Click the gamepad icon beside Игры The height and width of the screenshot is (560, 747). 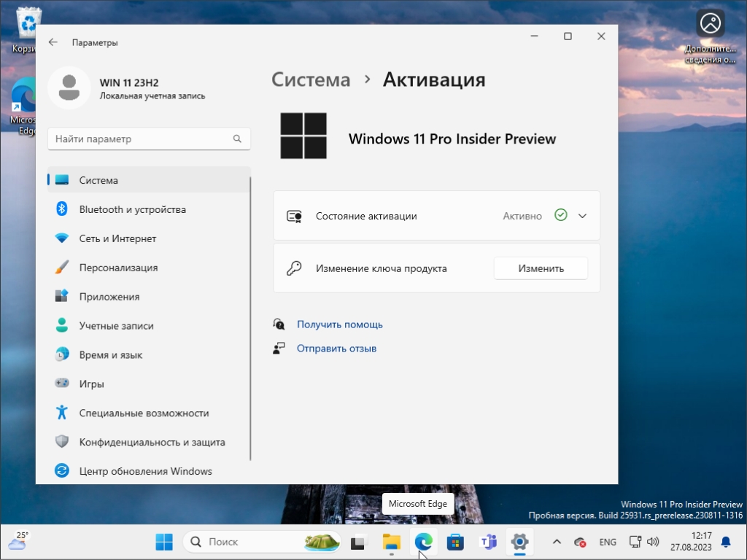pos(62,384)
